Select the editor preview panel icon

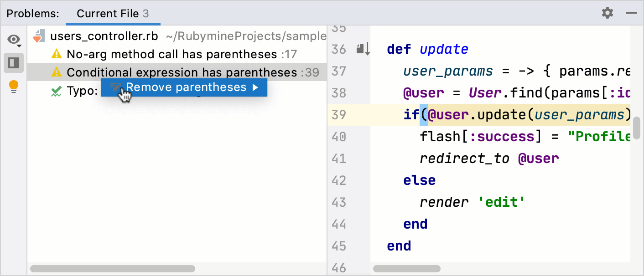(x=13, y=63)
